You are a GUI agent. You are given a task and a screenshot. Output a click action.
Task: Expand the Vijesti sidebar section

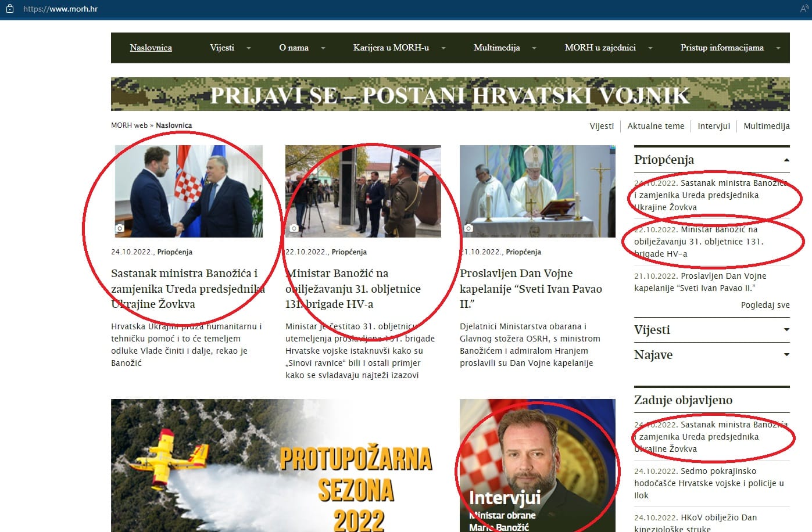[786, 330]
